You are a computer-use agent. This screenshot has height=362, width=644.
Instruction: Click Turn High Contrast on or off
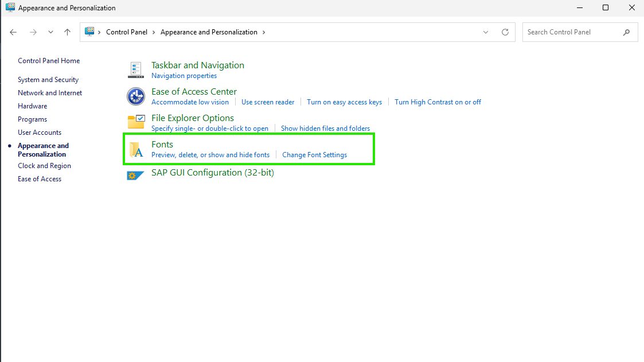438,102
